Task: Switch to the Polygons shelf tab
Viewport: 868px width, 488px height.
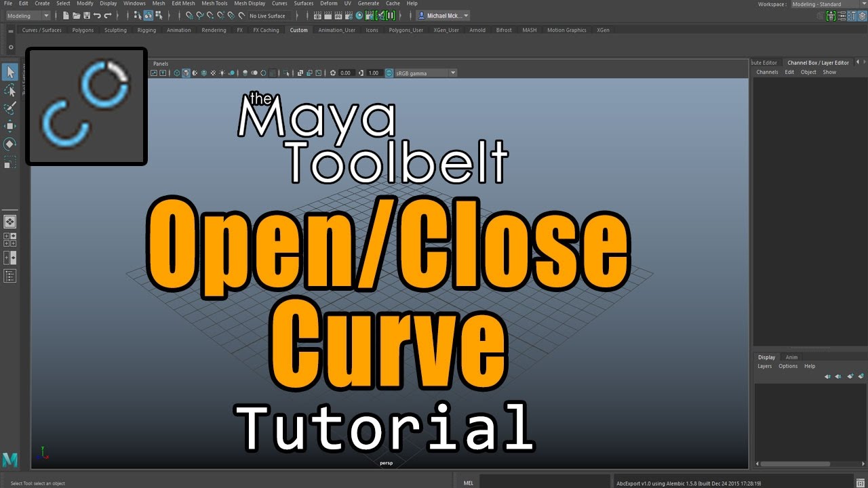Action: (83, 30)
